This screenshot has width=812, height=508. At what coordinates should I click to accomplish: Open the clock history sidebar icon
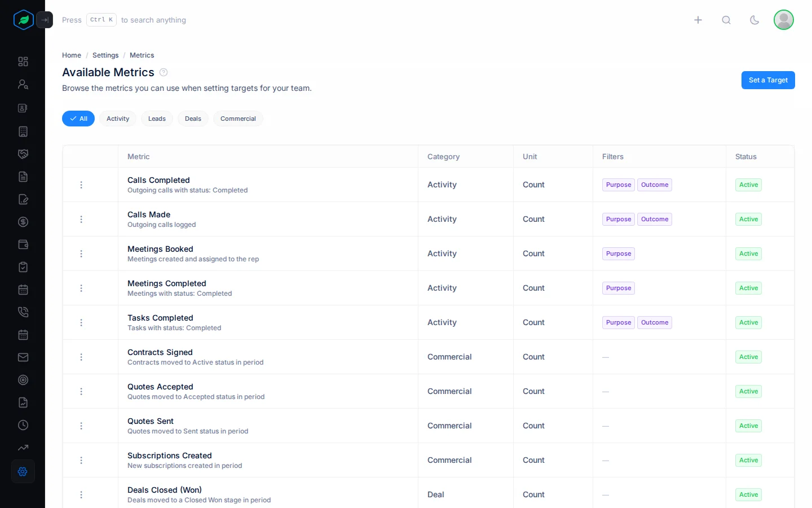[x=23, y=425]
